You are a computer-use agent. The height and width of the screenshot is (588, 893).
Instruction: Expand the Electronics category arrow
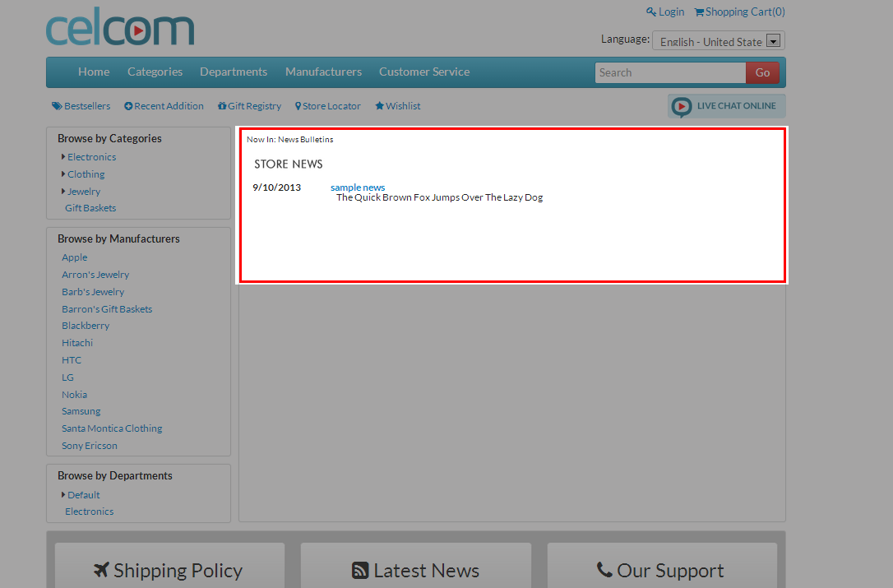63,157
